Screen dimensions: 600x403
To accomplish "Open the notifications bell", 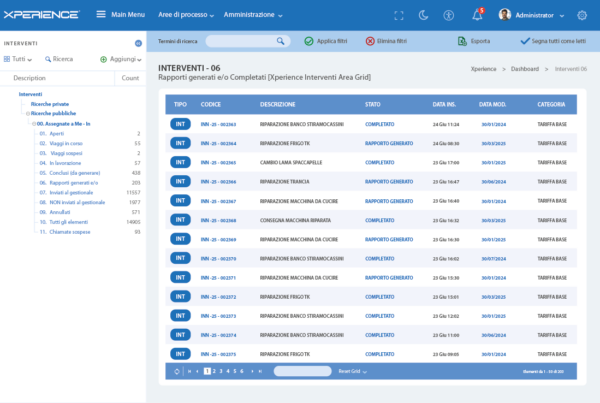I will (477, 15).
